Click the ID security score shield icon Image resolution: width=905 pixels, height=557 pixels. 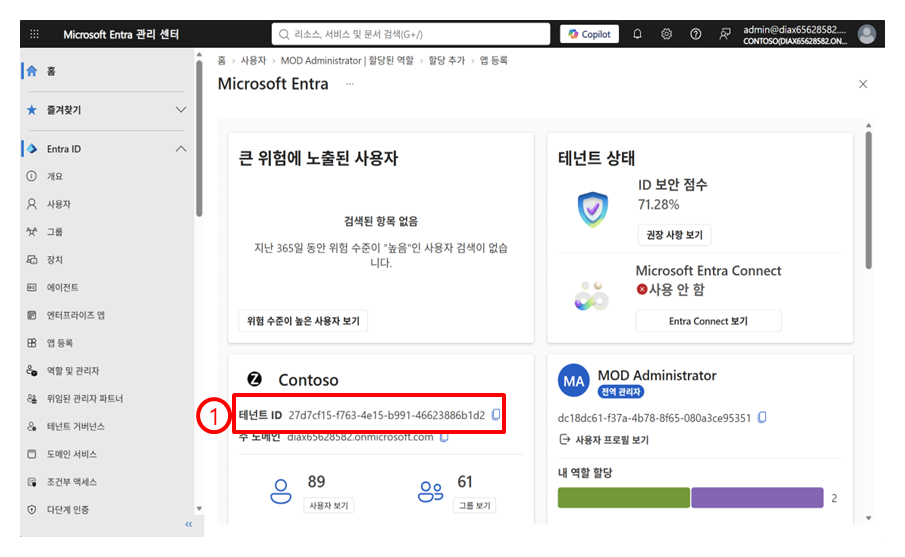[593, 209]
